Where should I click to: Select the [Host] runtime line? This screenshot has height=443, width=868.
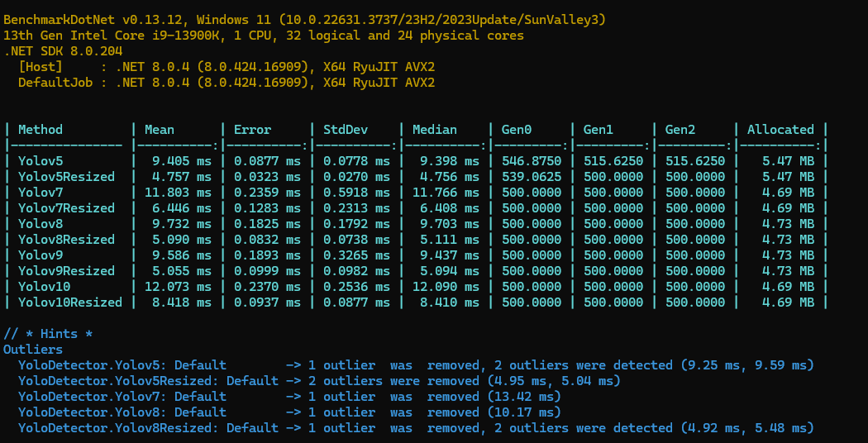227,67
